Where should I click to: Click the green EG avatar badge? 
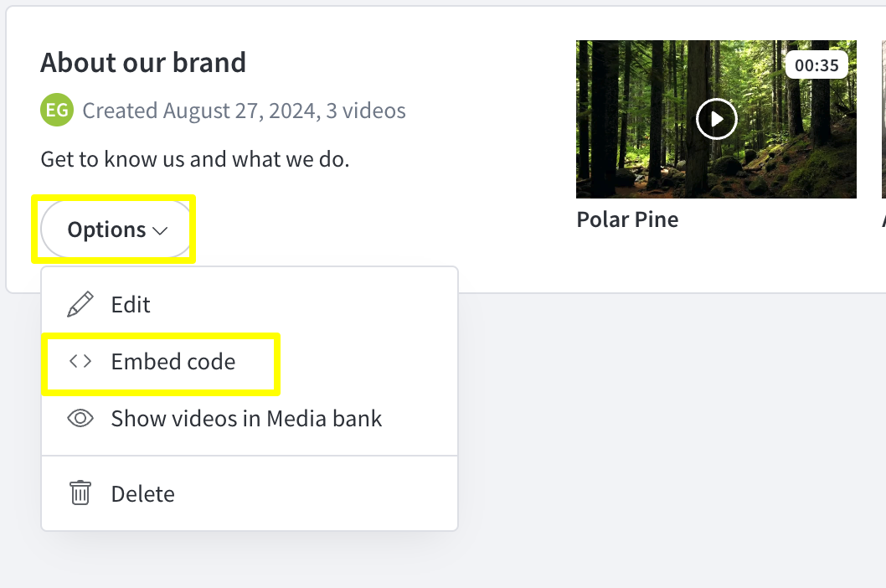pos(57,110)
